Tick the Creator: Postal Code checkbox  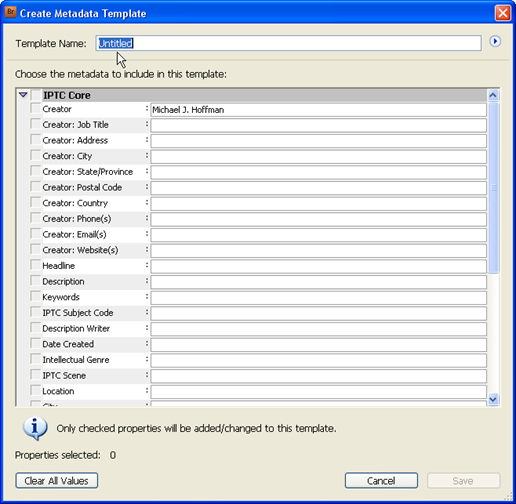35,187
